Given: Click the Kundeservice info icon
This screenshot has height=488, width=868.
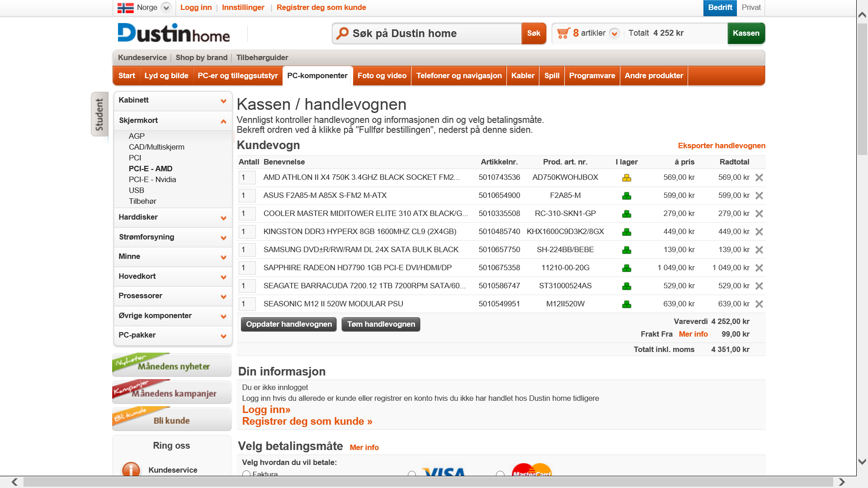Looking at the screenshot, I should click(x=131, y=469).
